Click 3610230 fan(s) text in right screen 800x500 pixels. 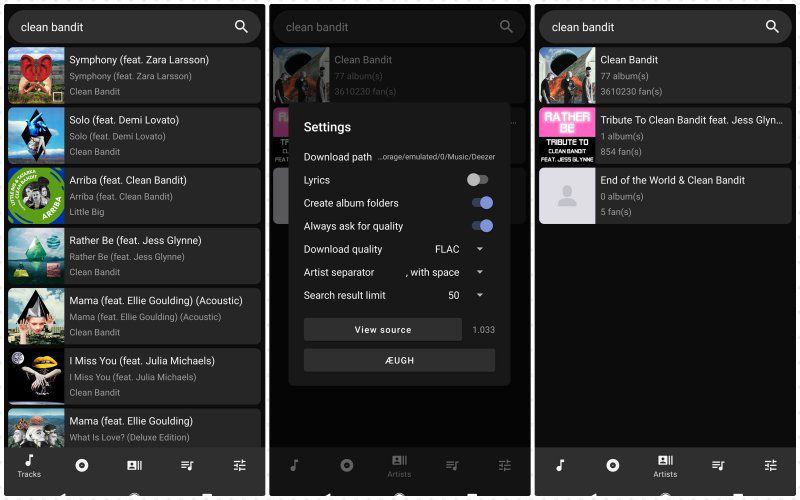pyautogui.click(x=631, y=92)
